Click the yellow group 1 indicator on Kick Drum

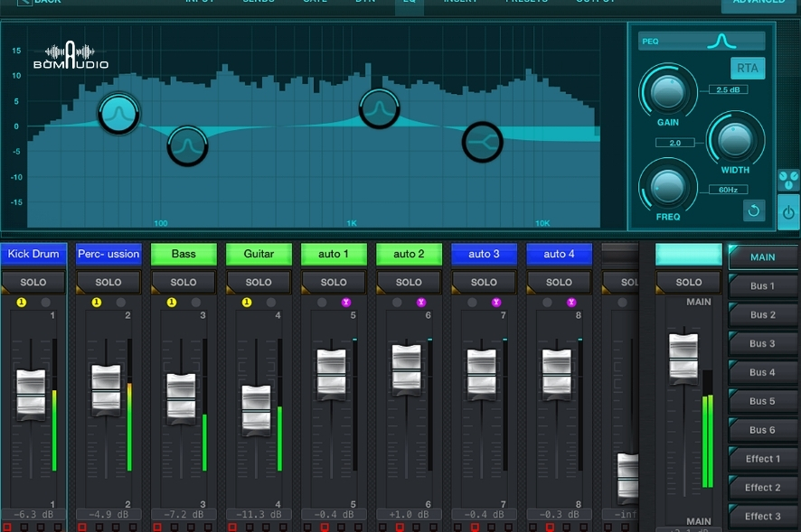coord(22,303)
